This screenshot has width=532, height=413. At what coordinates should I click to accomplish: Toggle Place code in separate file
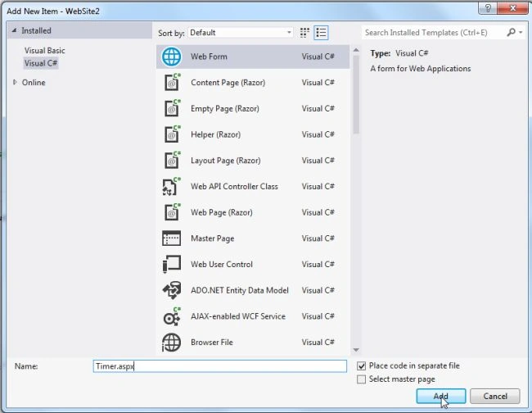coord(361,365)
